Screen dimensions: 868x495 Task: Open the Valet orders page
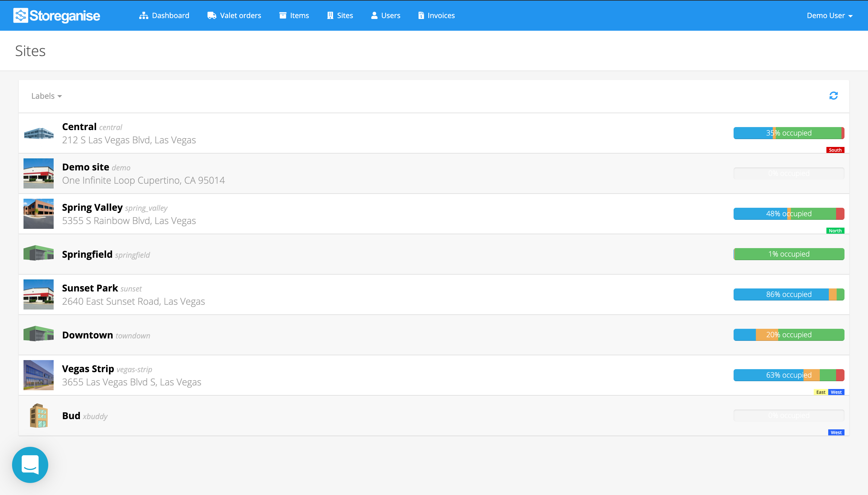240,16
